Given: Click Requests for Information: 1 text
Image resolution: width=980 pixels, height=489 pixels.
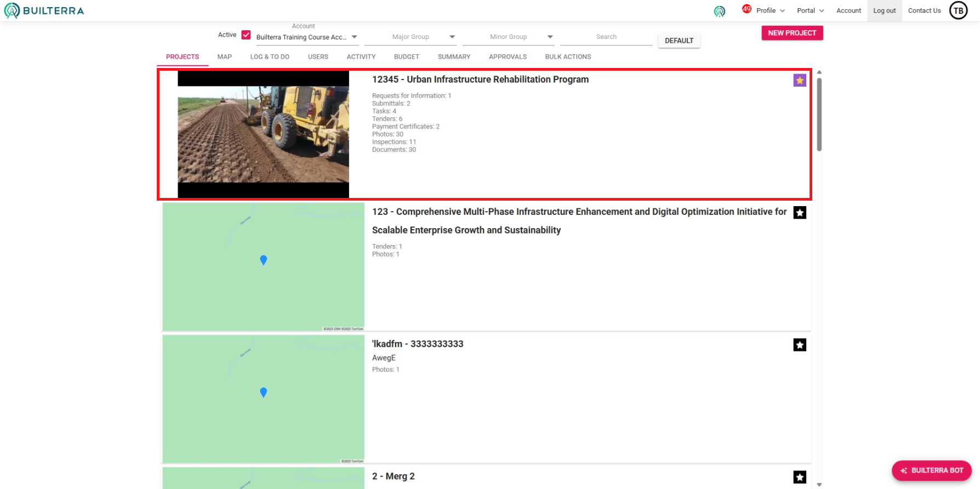Looking at the screenshot, I should click(x=412, y=96).
